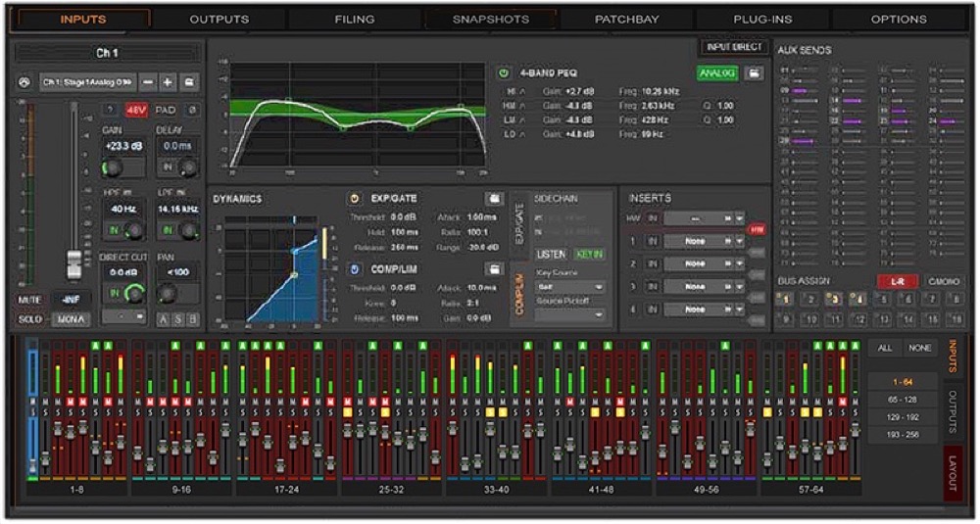
Task: Toggle 48V phantom power
Action: point(136,110)
